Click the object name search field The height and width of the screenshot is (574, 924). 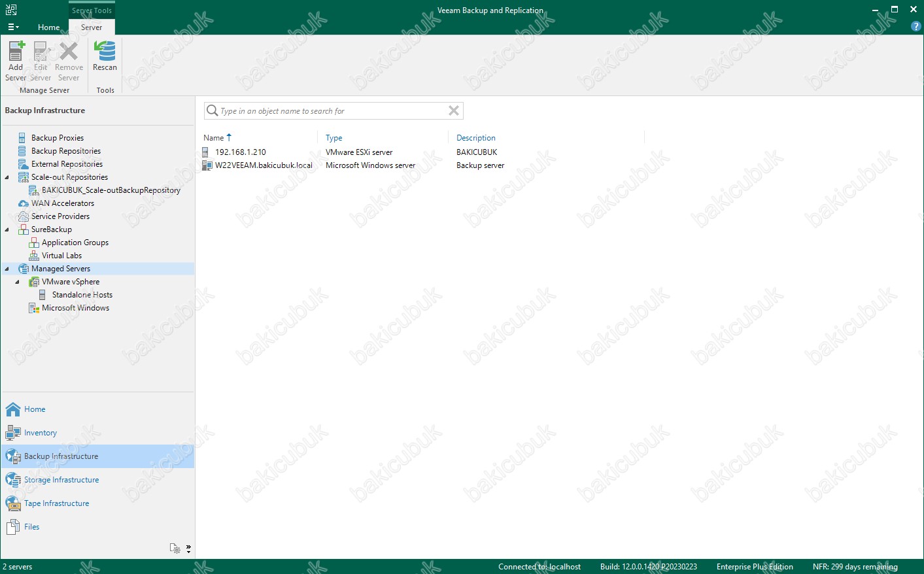pyautogui.click(x=334, y=111)
